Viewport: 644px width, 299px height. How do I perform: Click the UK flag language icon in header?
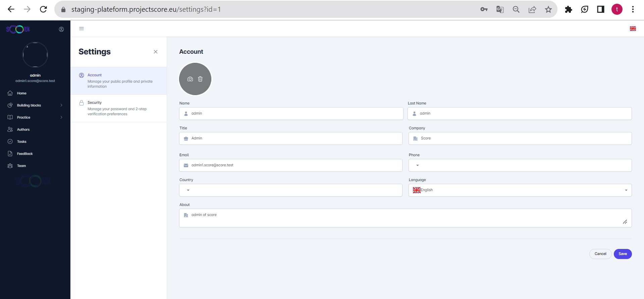coord(633,29)
